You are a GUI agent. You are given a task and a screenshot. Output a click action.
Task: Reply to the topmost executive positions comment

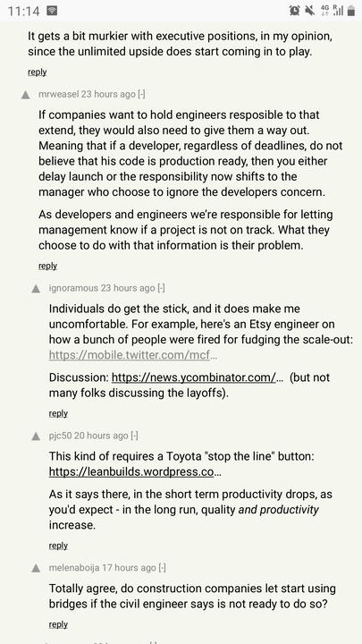[x=38, y=72]
